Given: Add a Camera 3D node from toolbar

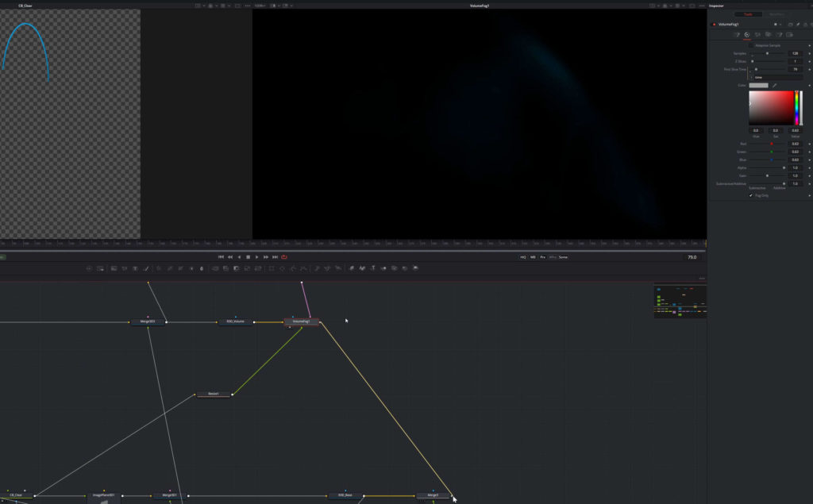Looking at the screenshot, I should (395, 268).
